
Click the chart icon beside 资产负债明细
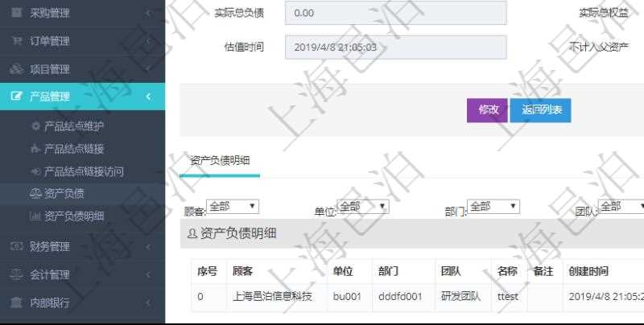click(35, 216)
